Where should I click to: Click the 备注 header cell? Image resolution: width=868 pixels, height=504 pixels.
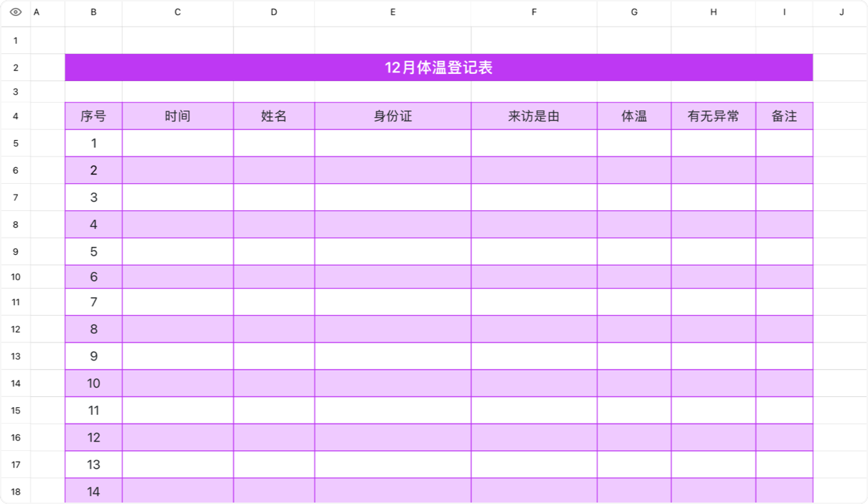click(785, 116)
